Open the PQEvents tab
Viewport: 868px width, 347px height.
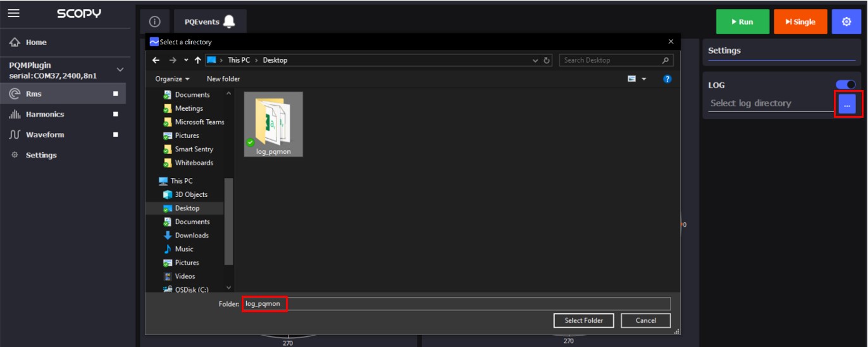[x=210, y=22]
